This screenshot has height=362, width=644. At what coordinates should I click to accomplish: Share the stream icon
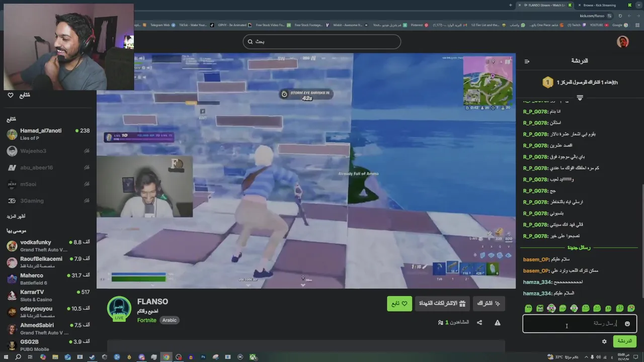[x=479, y=323]
